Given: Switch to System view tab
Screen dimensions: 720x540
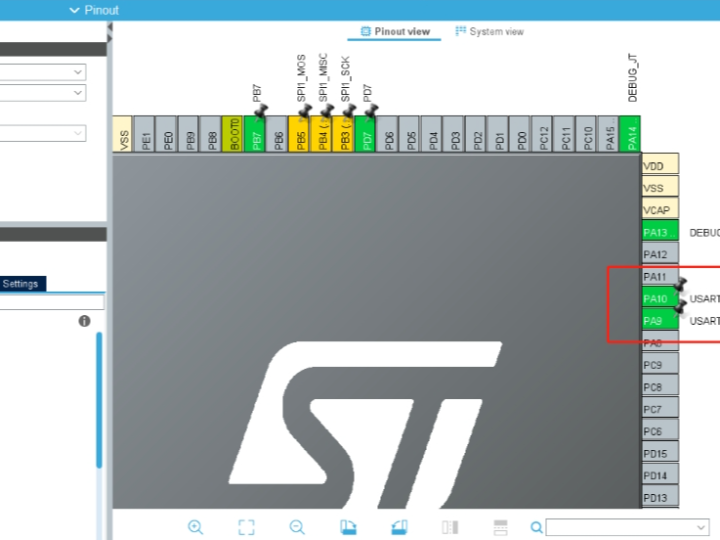Looking at the screenshot, I should point(489,31).
